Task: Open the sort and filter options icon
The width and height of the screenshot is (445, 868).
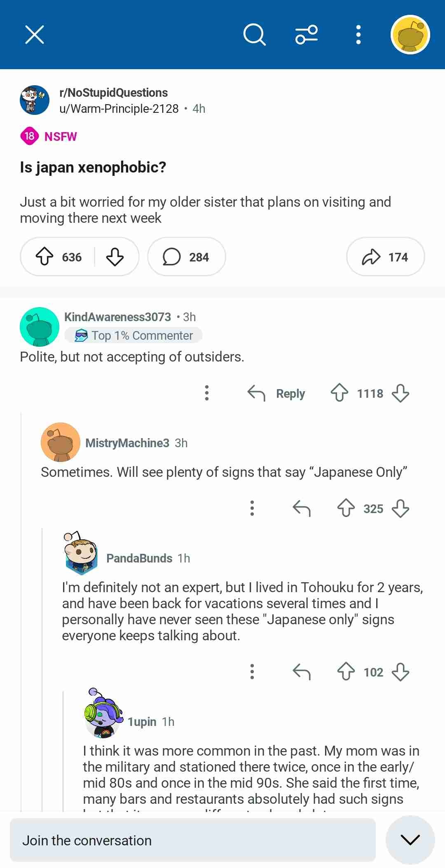Action: pyautogui.click(x=307, y=35)
